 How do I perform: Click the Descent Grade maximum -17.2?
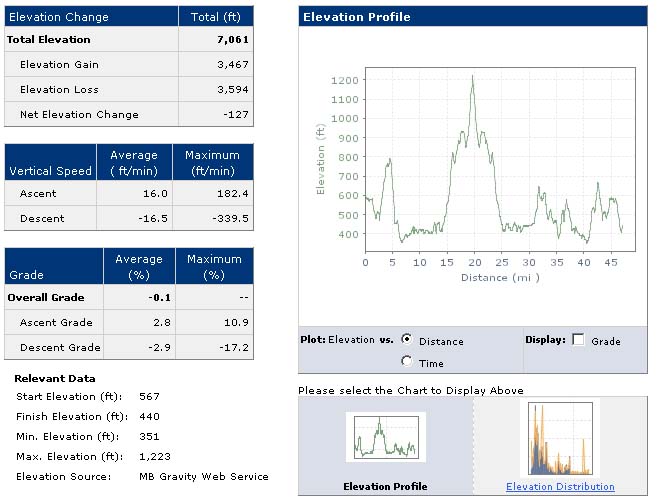point(234,348)
